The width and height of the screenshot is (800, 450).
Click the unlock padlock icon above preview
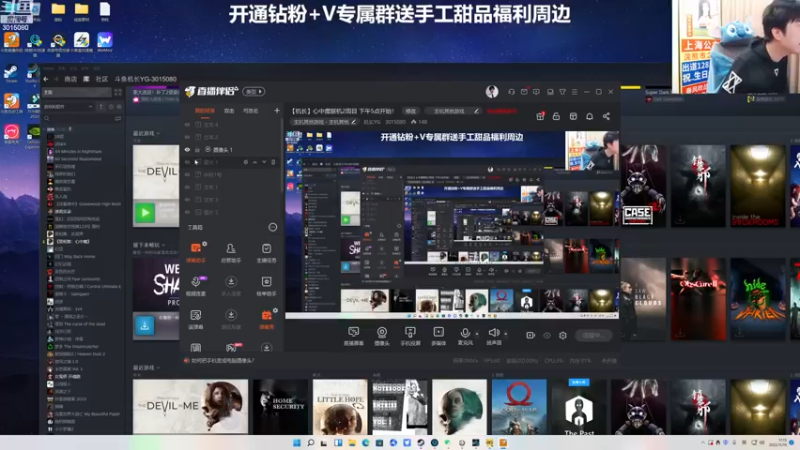(x=556, y=116)
